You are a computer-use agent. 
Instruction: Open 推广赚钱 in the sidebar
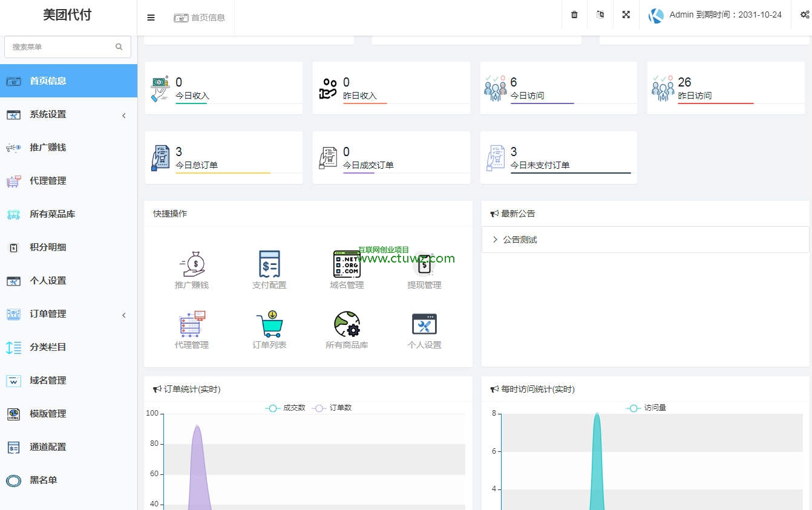(x=68, y=147)
